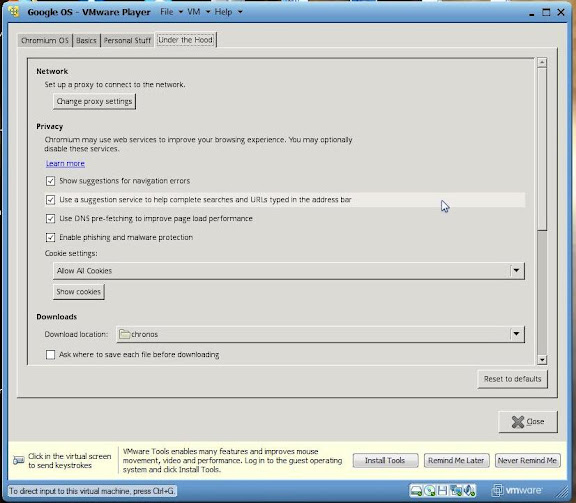Click the VMware Player app icon in title bar
The height and width of the screenshot is (503, 576).
pos(14,12)
